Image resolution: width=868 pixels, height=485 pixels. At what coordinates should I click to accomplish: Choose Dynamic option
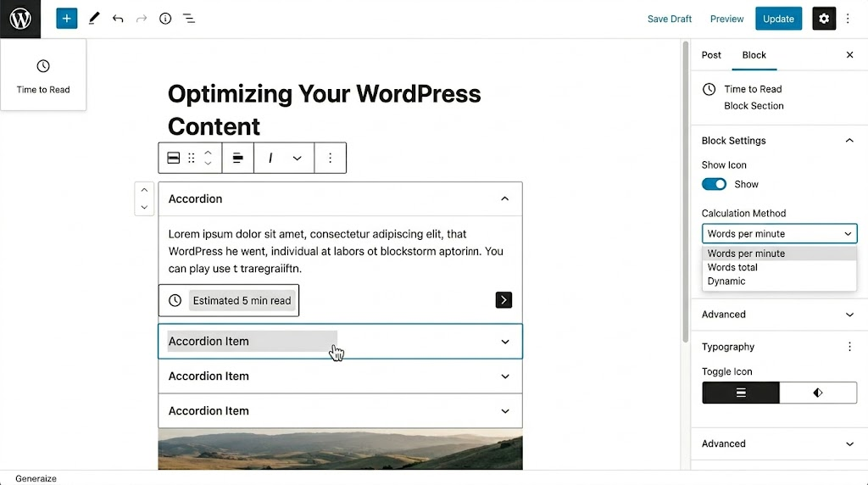(x=779, y=281)
